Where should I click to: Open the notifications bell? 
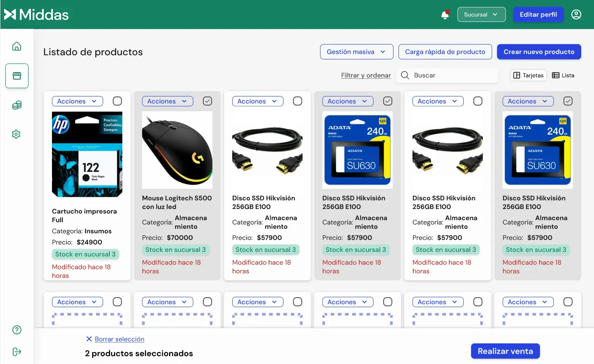(x=445, y=15)
